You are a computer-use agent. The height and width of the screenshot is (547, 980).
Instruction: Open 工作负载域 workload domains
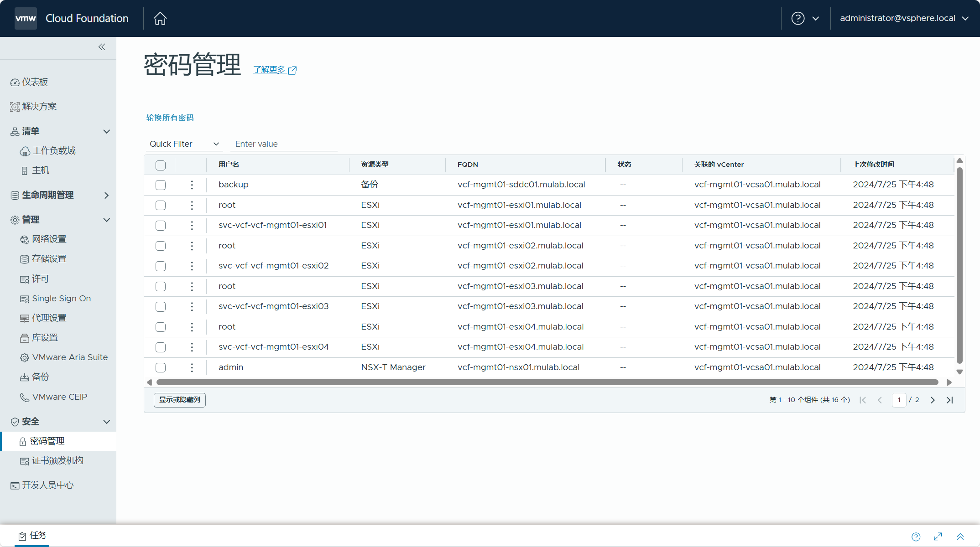pyautogui.click(x=47, y=150)
